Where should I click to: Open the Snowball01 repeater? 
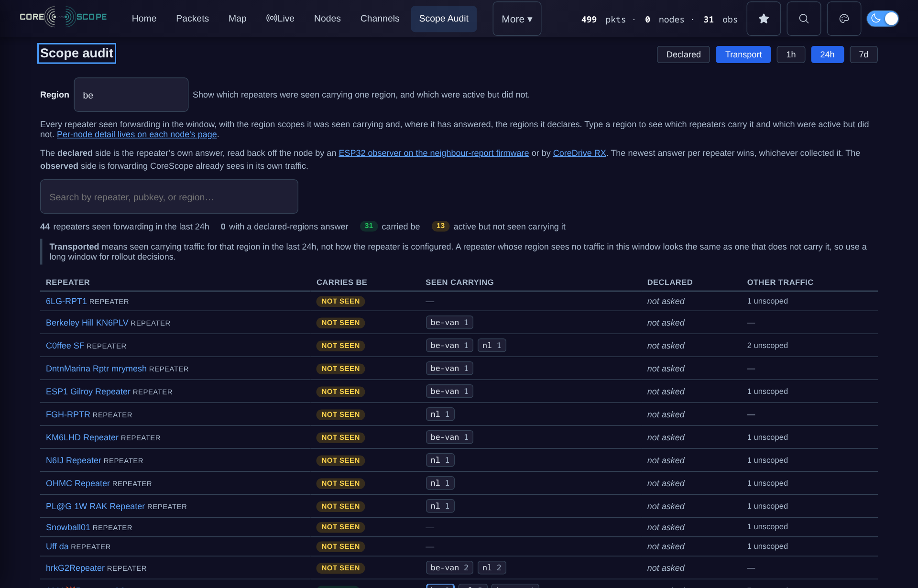(68, 527)
